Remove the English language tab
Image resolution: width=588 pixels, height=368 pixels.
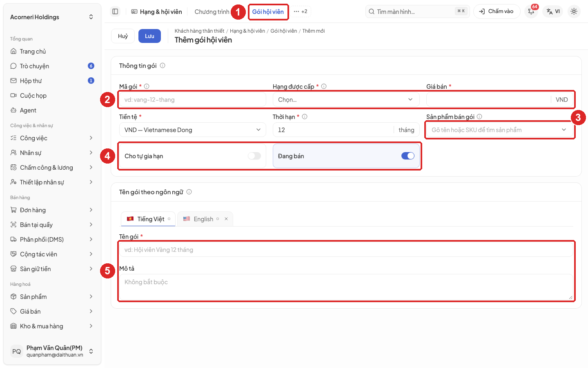pyautogui.click(x=226, y=219)
